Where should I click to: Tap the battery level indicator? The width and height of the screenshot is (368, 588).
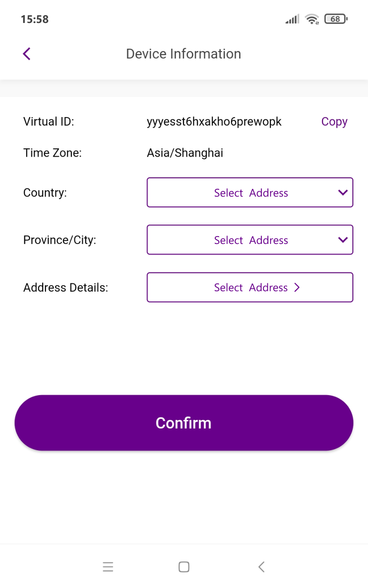(336, 19)
